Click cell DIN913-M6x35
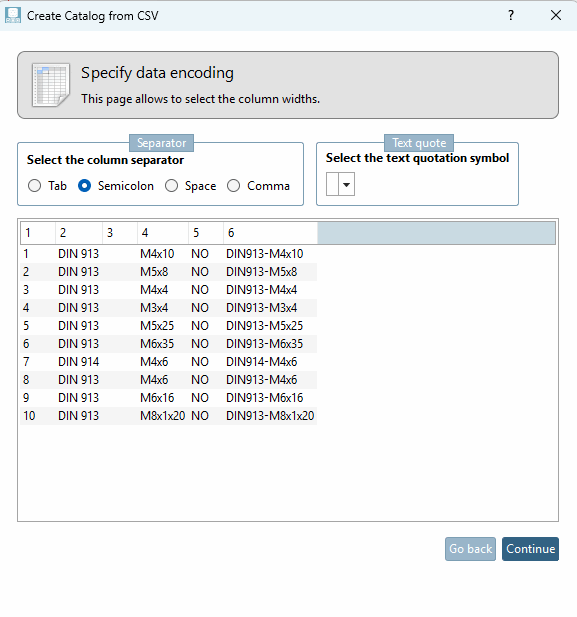 (x=270, y=344)
